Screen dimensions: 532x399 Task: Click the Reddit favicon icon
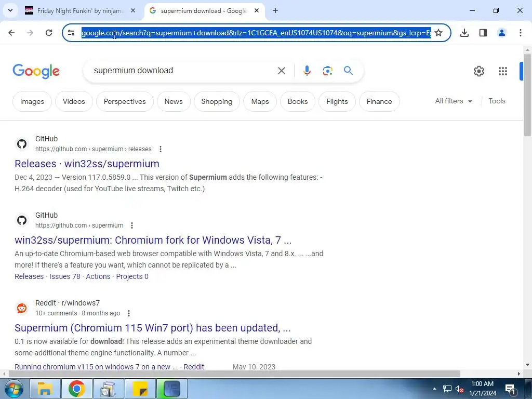[x=22, y=308]
